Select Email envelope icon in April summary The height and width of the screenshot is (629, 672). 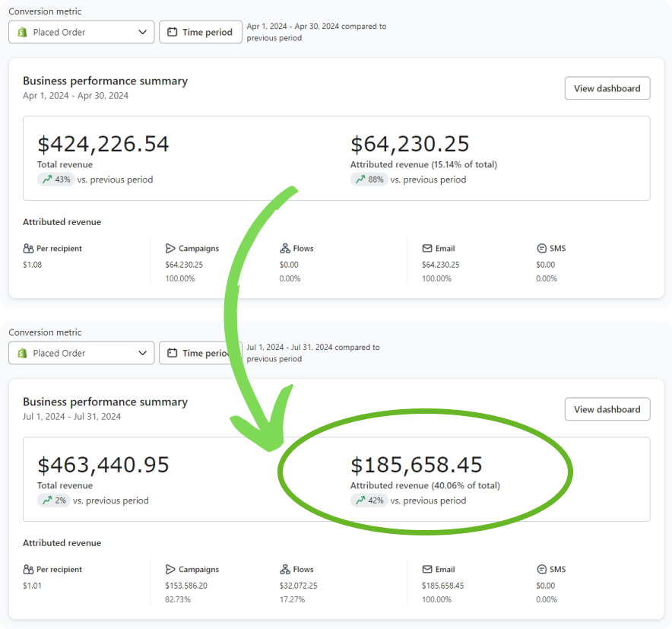(x=427, y=249)
